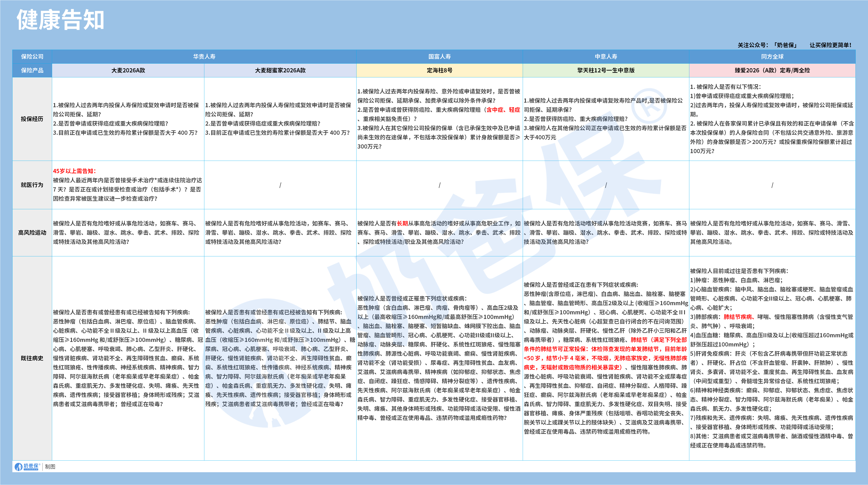The height and width of the screenshot is (485, 868).
Task: Click the 大麦2026A款 product cell
Action: tap(128, 71)
